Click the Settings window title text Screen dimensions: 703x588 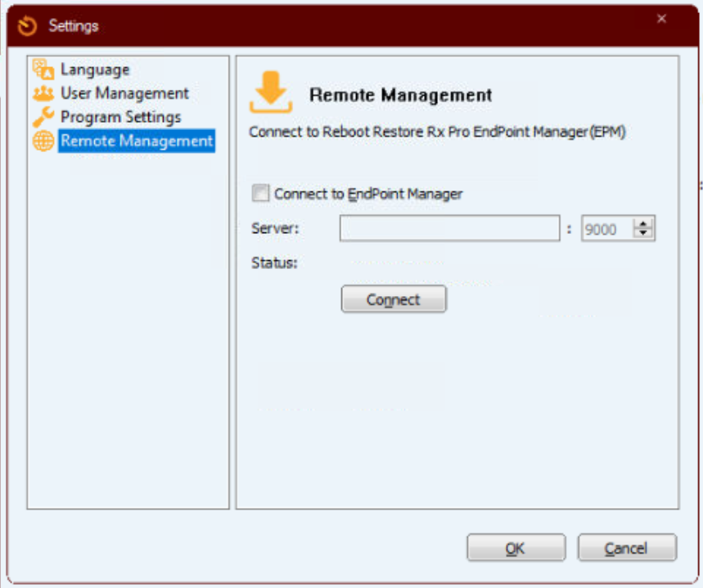(74, 26)
